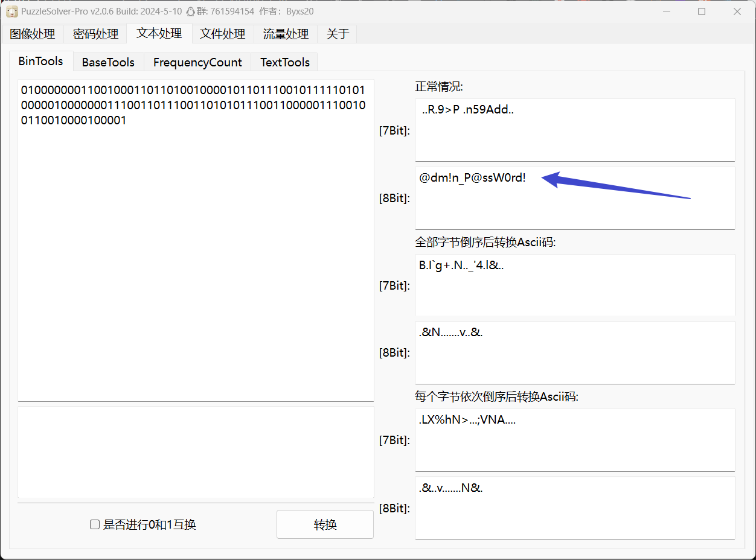756x560 pixels.
Task: Click inside the binary input text area
Action: [196, 240]
